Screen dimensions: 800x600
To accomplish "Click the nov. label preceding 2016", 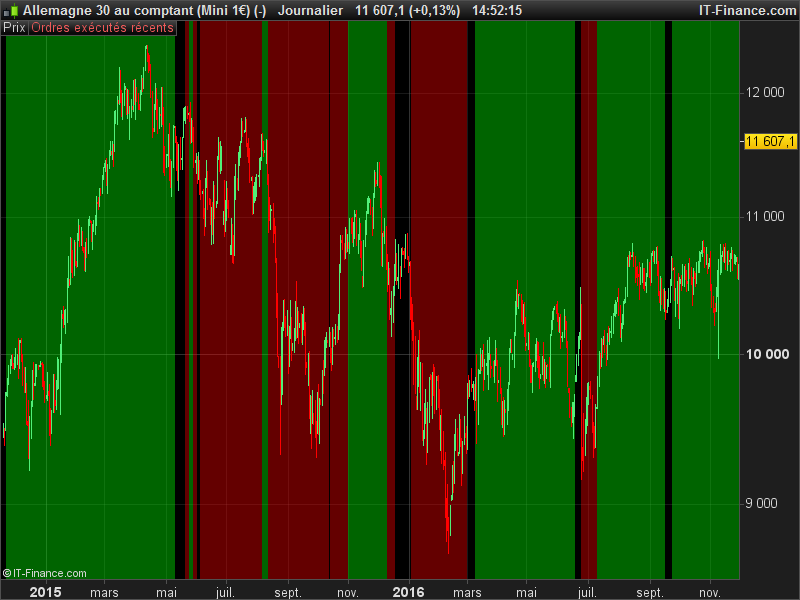I will click(348, 592).
